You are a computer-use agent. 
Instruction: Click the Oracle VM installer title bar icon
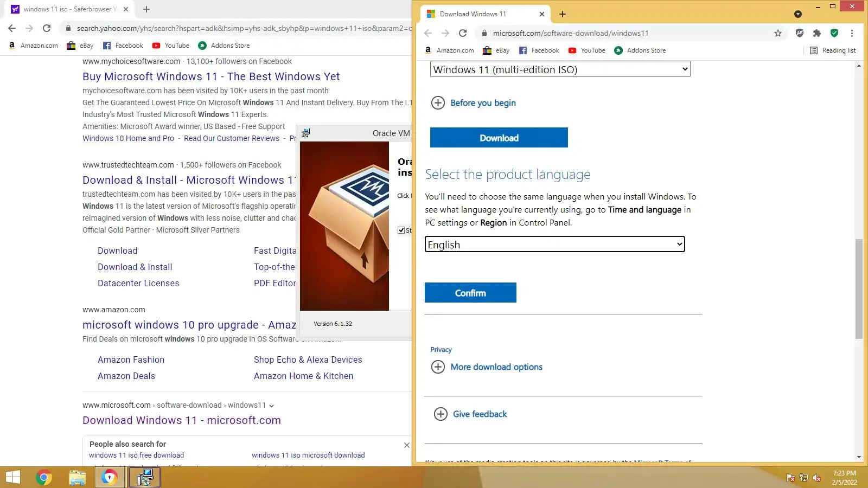(x=306, y=133)
